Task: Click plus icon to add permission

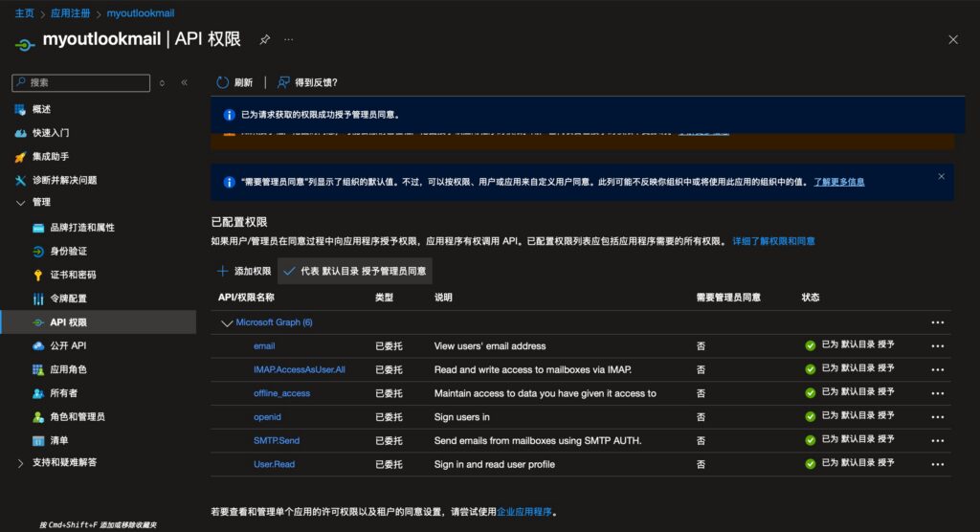Action: point(222,271)
